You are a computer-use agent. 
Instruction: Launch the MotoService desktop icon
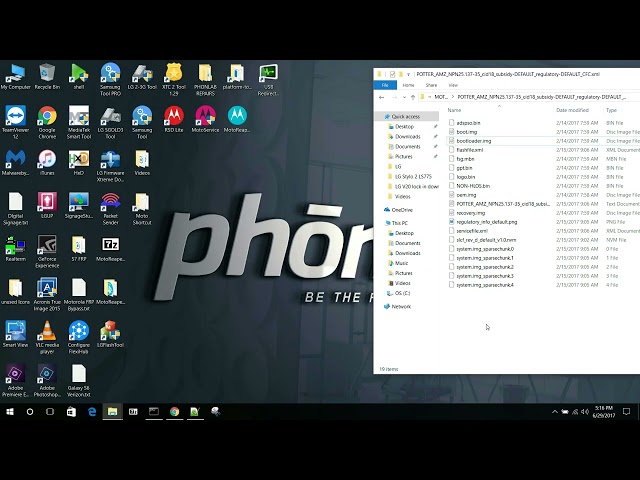205,119
